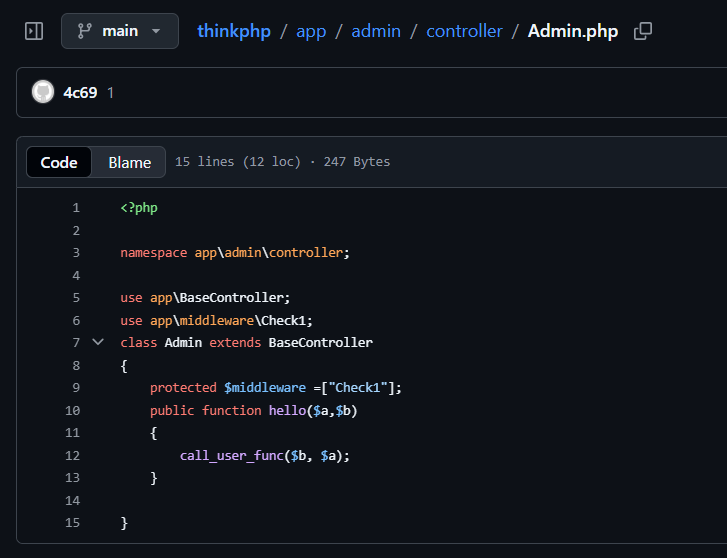
Task: Click the 4c69 author avatar
Action: [x=43, y=92]
